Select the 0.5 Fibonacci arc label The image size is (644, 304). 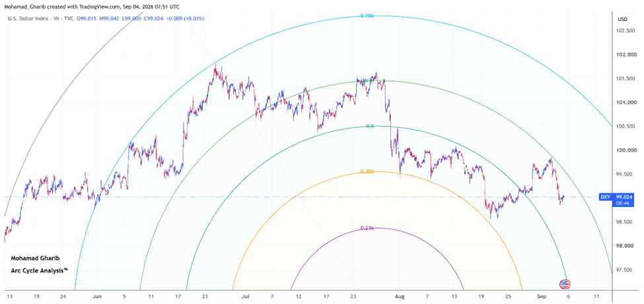370,127
